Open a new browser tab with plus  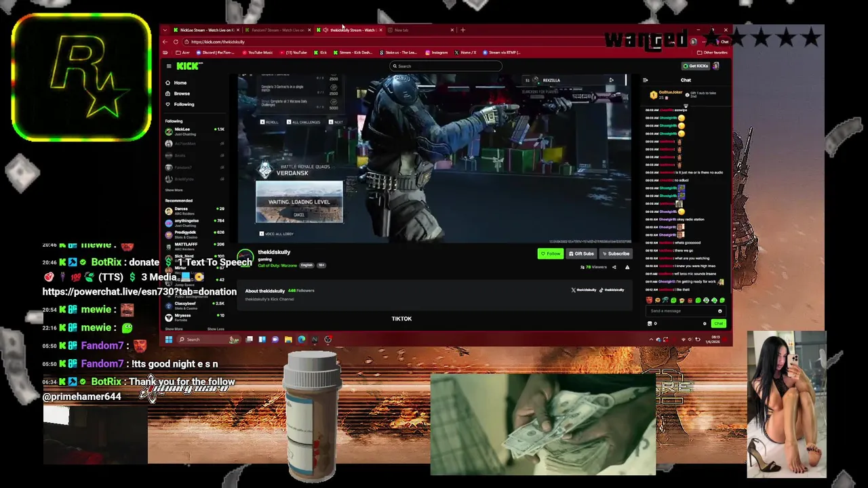463,30
